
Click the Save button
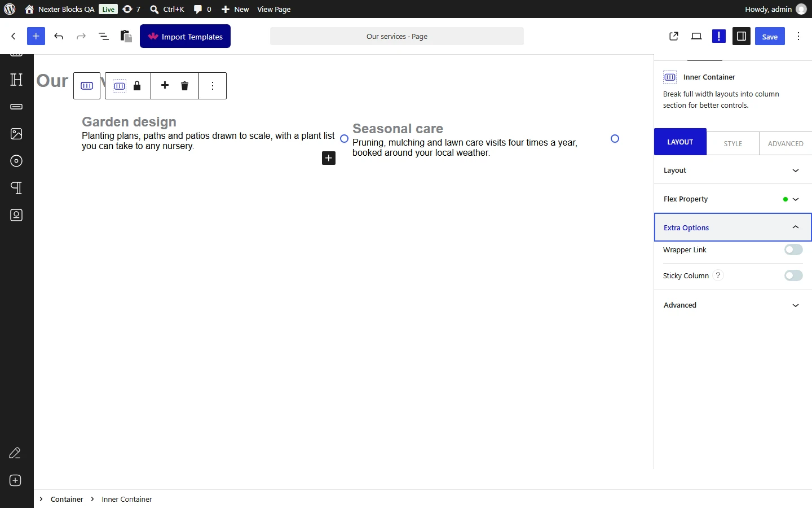tap(770, 36)
